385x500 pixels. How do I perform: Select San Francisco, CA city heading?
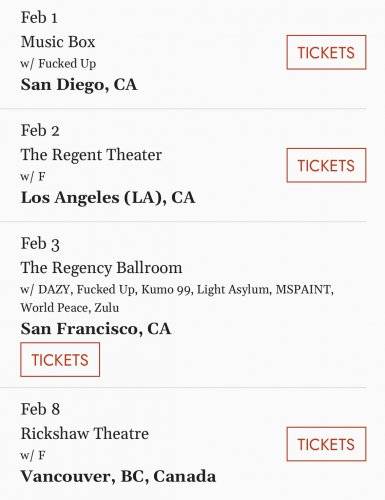coord(96,329)
